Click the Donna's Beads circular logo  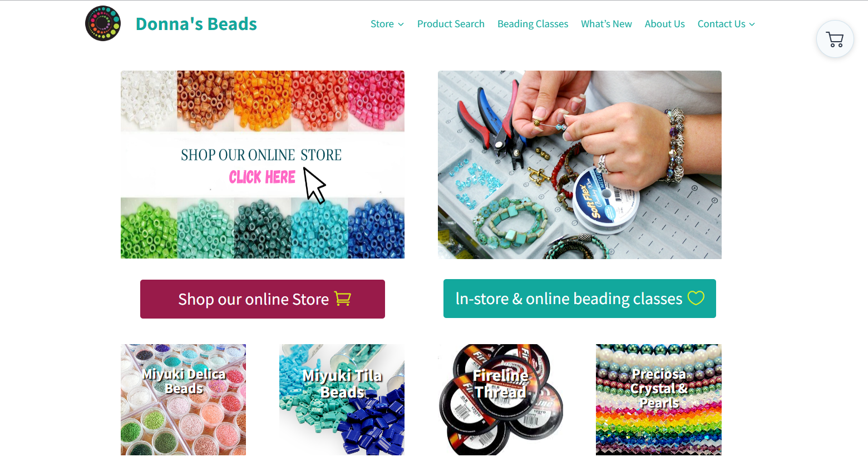coord(103,23)
